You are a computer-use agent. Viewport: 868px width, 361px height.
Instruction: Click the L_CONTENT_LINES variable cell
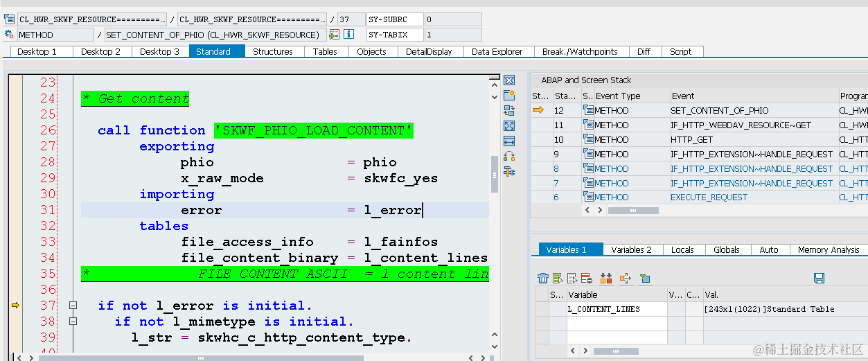point(617,309)
